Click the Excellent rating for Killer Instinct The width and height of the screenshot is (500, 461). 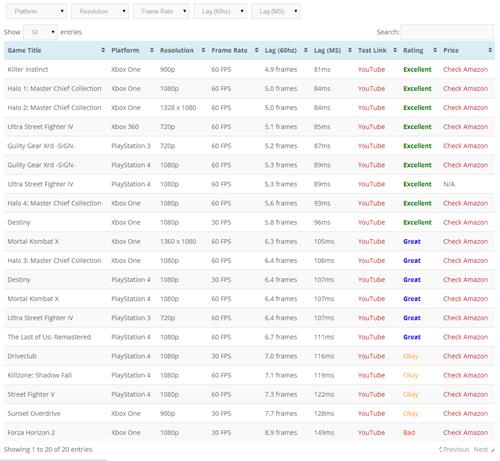pyautogui.click(x=417, y=69)
